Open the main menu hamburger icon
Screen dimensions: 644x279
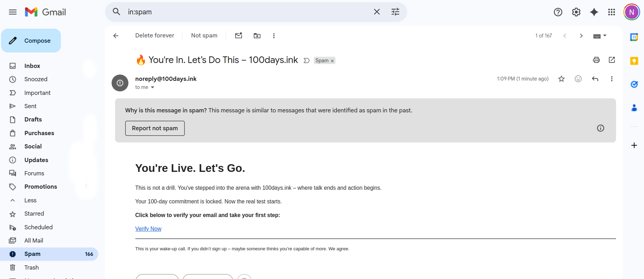13,12
